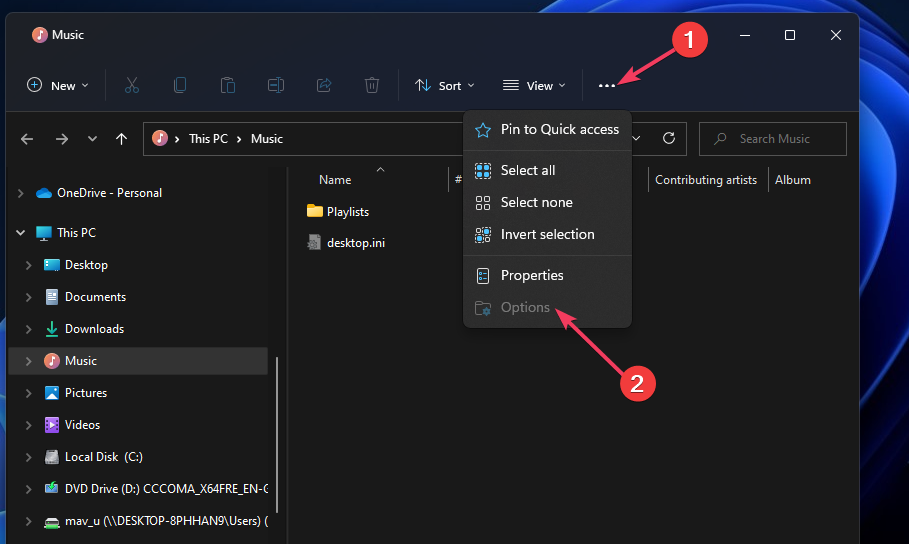
Task: Click the Music icon in address bar
Action: 160,138
